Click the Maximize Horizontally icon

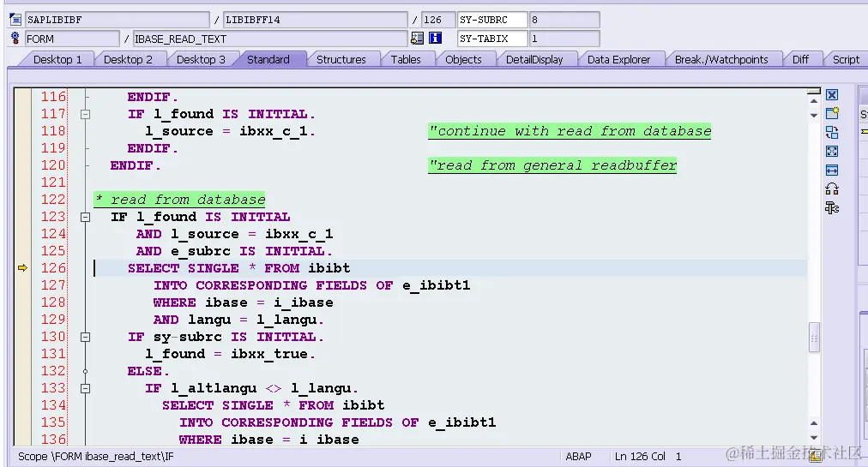831,170
